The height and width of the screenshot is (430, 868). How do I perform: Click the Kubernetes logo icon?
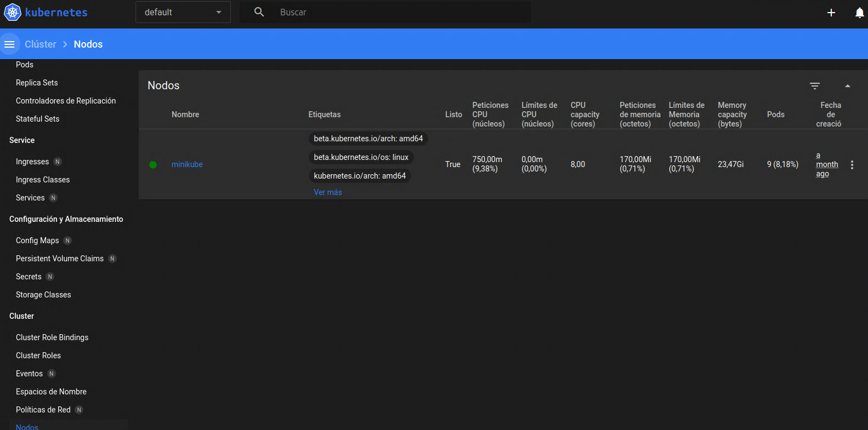point(13,12)
